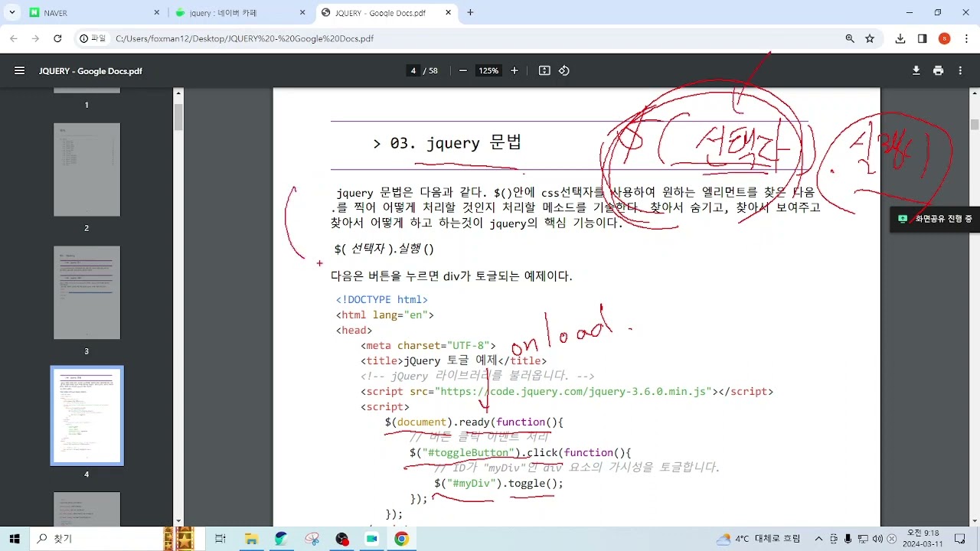Open a new browser tab
This screenshot has height=551, width=980.
470,12
